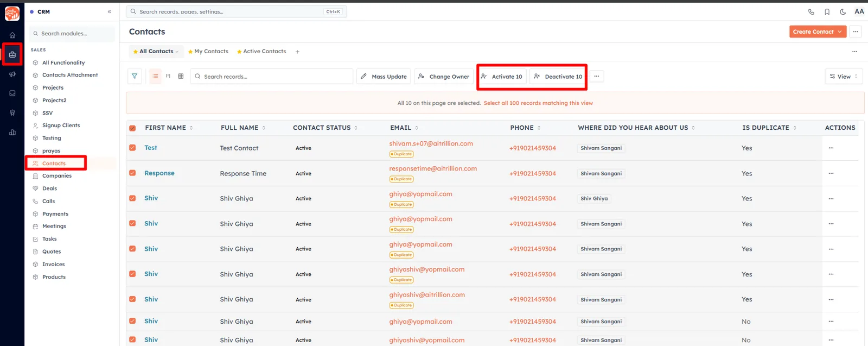Open Signup Clients module in sidebar

pos(61,125)
